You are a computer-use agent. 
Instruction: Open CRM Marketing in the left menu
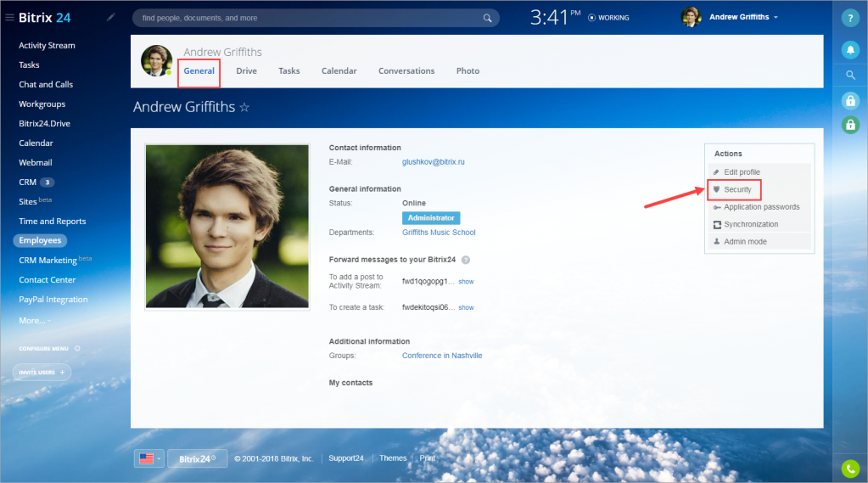pos(55,260)
